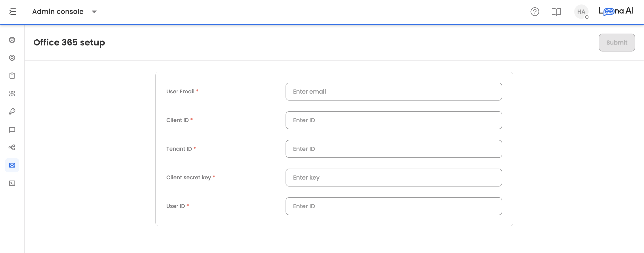Click the Leena AI logo
Image resolution: width=644 pixels, height=253 pixels.
(616, 11)
